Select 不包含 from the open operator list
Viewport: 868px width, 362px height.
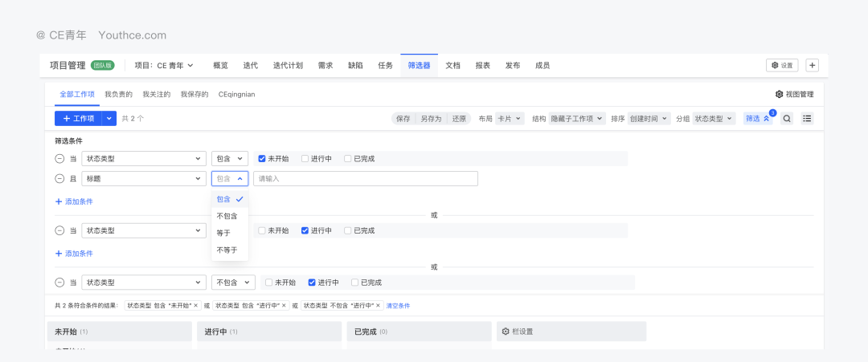pos(227,216)
